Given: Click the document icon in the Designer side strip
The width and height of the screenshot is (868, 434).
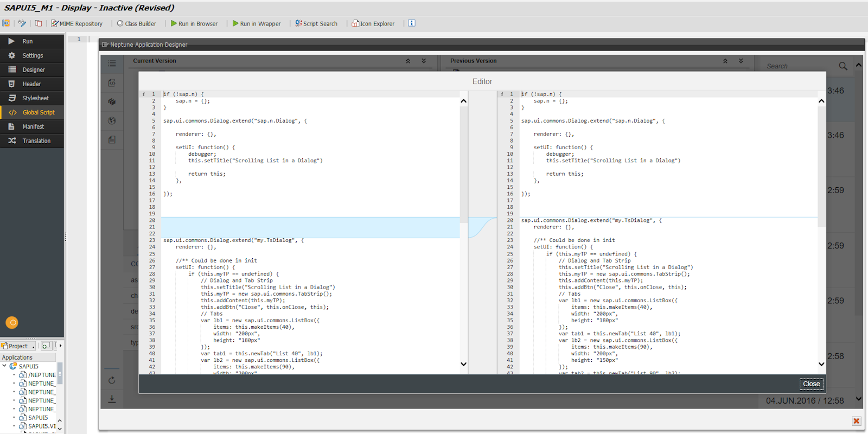Looking at the screenshot, I should [112, 139].
